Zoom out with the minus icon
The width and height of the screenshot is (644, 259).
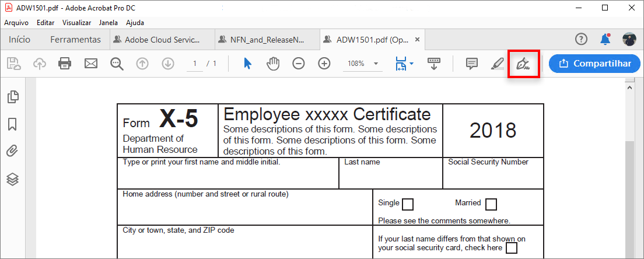point(299,64)
